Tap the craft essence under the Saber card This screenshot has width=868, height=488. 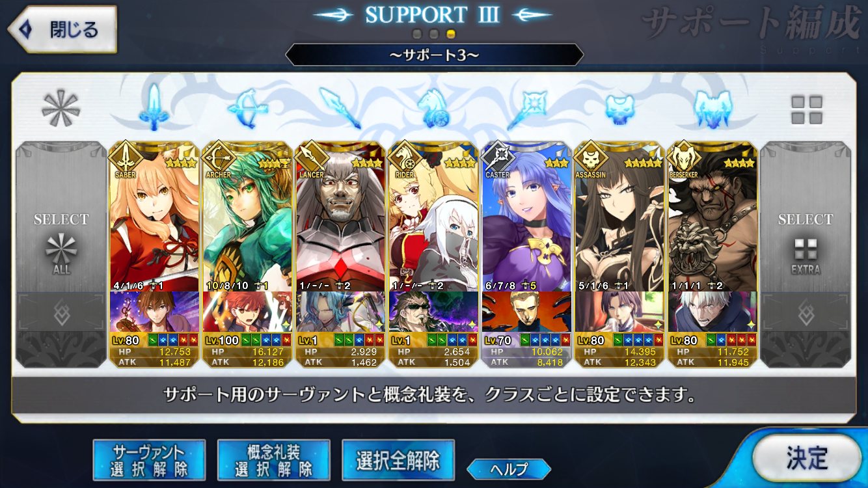point(154,312)
